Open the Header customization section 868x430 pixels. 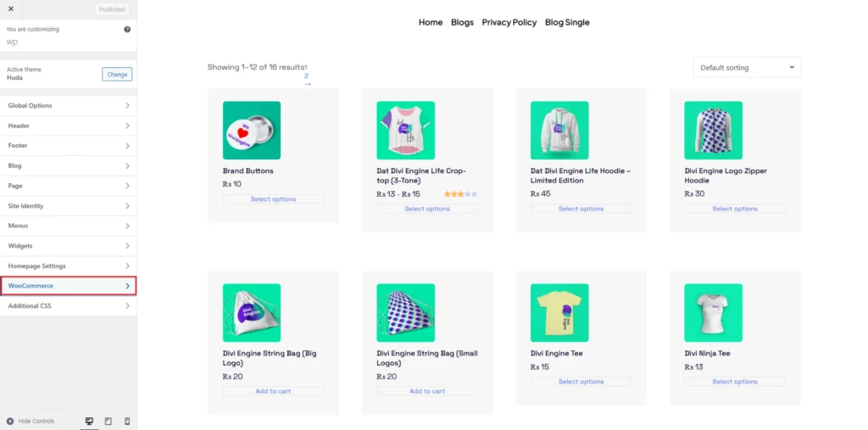pos(68,126)
